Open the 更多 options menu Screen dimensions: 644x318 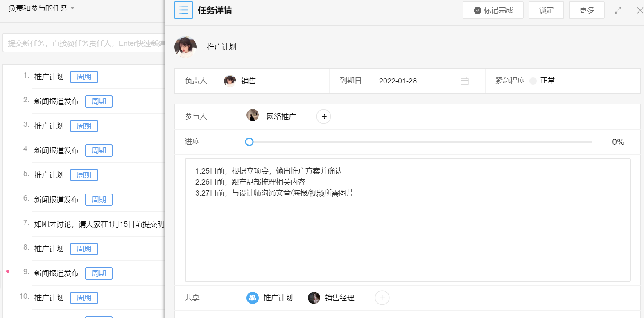click(586, 10)
